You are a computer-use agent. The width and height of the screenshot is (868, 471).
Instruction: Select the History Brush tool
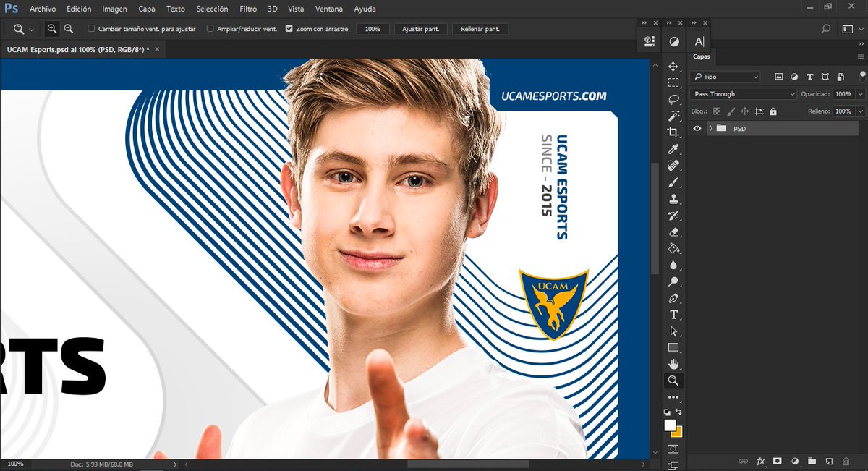[x=673, y=216]
